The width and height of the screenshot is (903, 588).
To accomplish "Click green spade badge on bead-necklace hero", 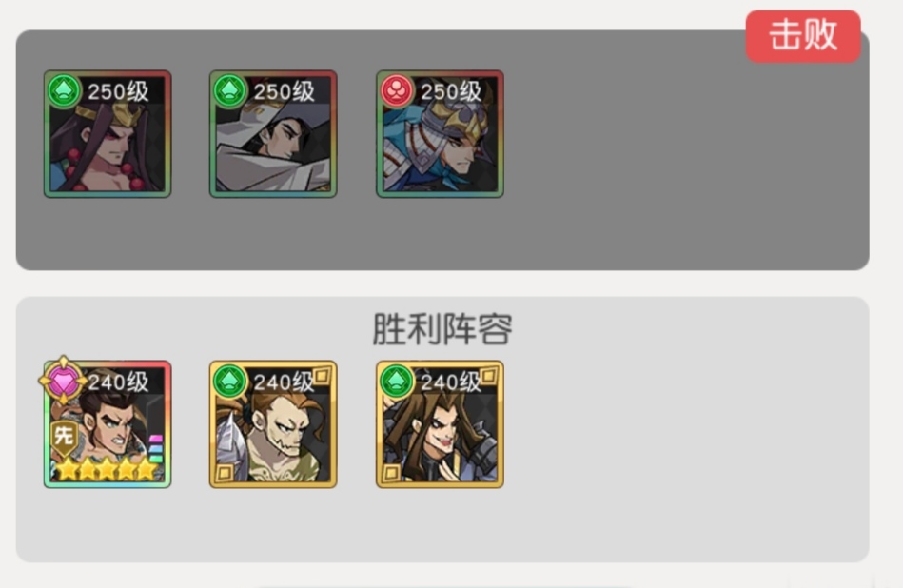I will (x=64, y=90).
